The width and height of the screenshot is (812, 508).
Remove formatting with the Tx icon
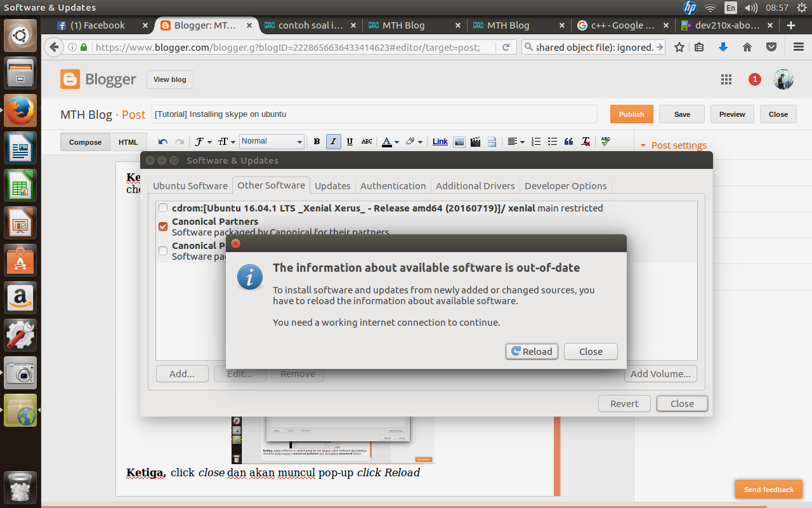click(x=586, y=142)
